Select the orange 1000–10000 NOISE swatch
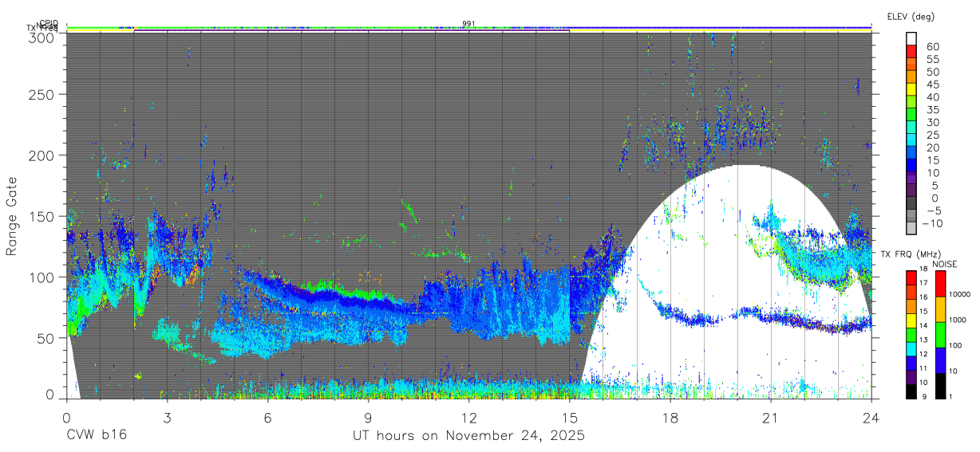The width and height of the screenshot is (980, 452). [940, 309]
